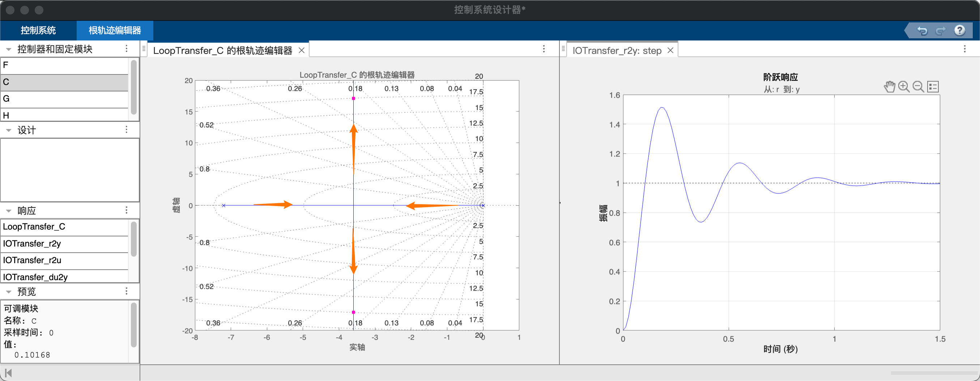Click the 时间 (秒) axis label
This screenshot has height=381, width=980.
click(x=780, y=349)
